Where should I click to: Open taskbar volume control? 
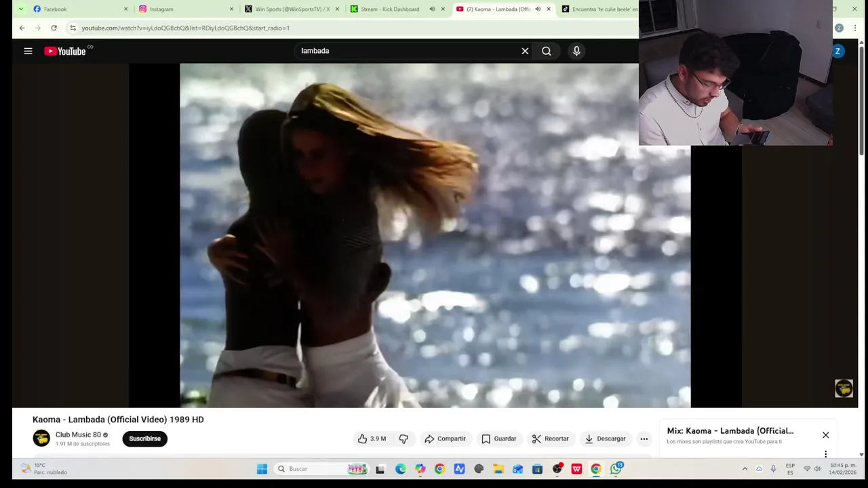click(x=817, y=468)
